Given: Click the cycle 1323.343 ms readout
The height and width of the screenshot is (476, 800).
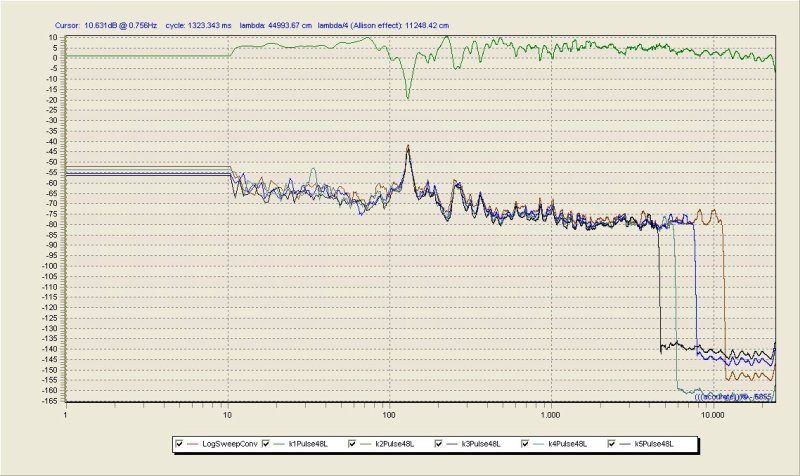Looking at the screenshot, I should [x=198, y=25].
